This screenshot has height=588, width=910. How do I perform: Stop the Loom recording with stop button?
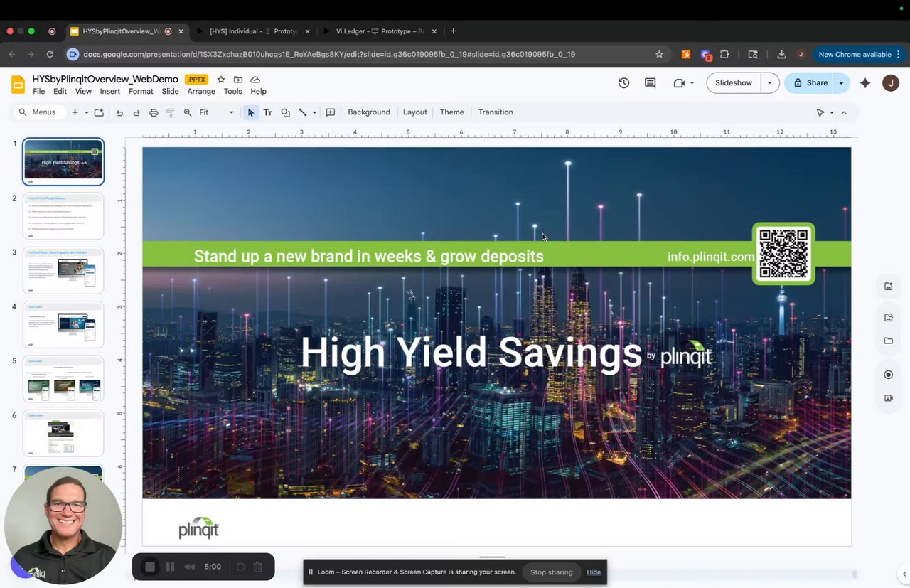tap(150, 567)
